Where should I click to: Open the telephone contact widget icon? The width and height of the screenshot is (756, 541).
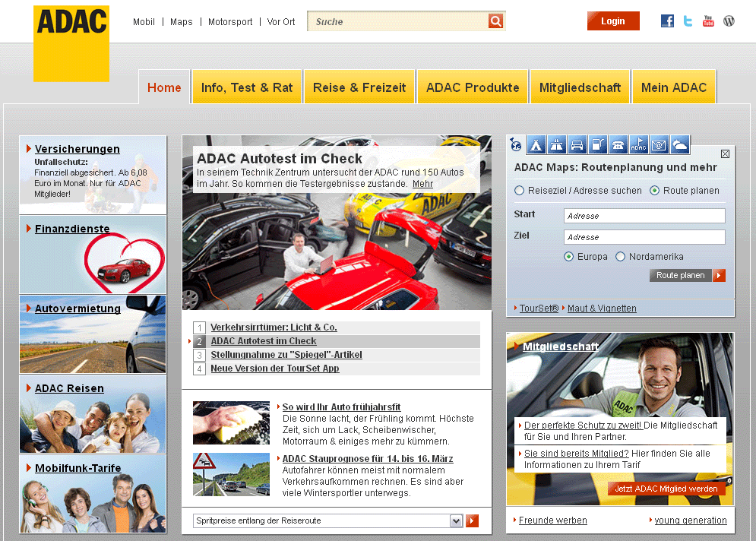pos(618,144)
